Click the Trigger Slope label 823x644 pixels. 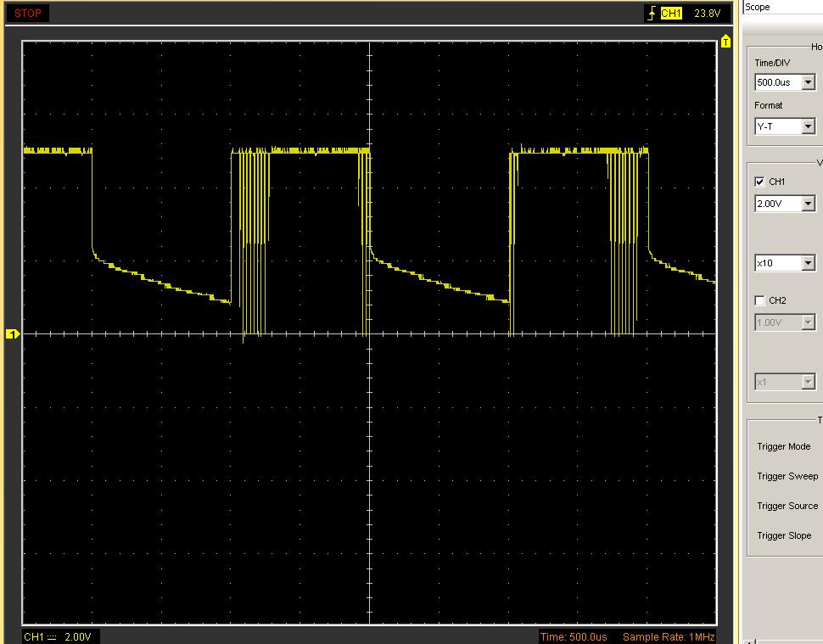(x=784, y=535)
